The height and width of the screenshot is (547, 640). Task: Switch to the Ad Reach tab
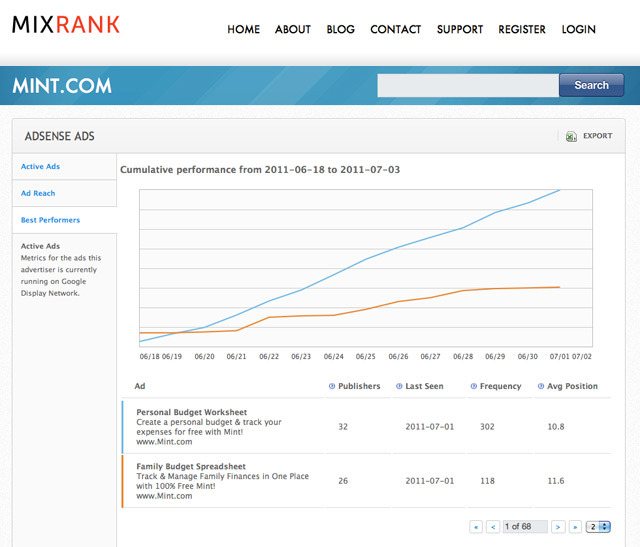38,193
